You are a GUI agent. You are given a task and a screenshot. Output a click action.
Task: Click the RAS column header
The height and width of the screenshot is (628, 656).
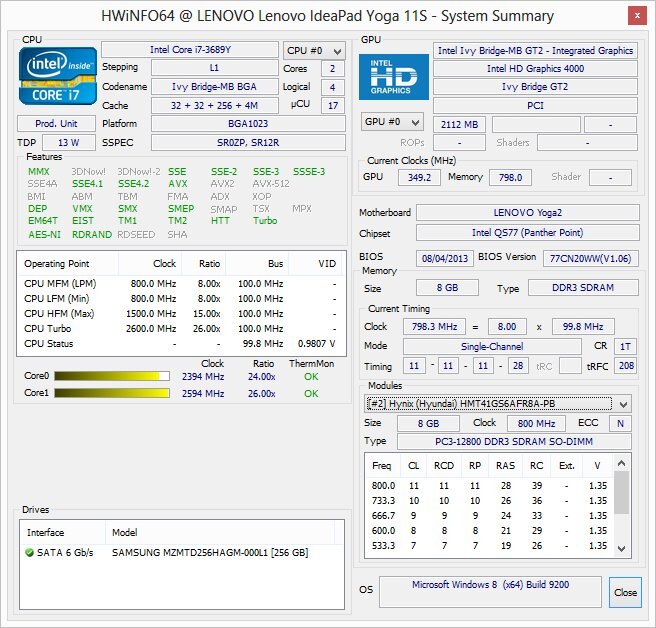(x=505, y=466)
